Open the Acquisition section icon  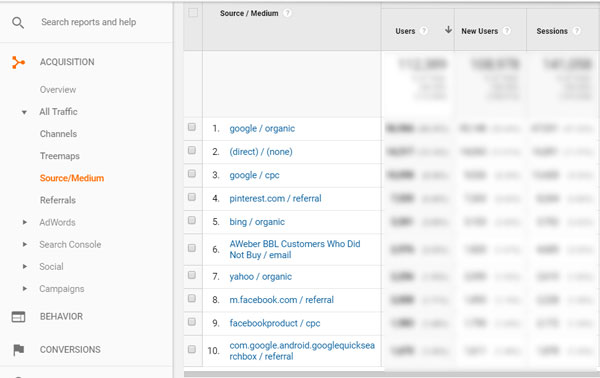click(18, 62)
